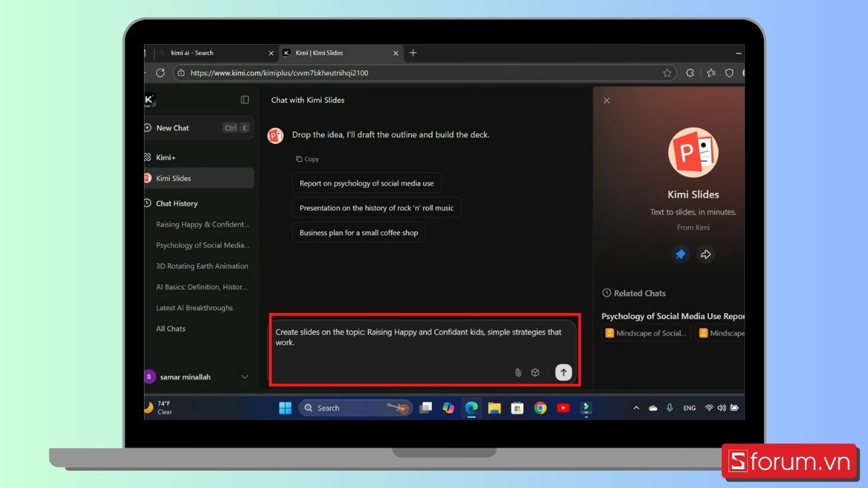Bookmark this page with the star icon
The height and width of the screenshot is (488, 868).
[667, 73]
